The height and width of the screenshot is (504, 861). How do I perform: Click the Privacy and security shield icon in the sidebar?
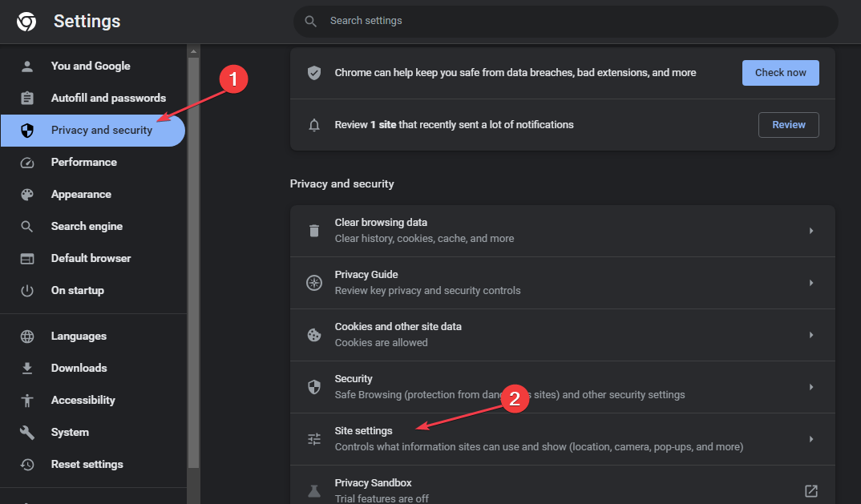(27, 130)
